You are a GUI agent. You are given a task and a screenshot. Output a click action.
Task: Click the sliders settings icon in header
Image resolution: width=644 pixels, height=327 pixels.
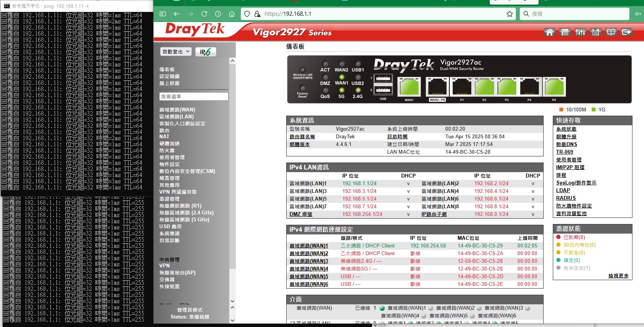tap(580, 32)
